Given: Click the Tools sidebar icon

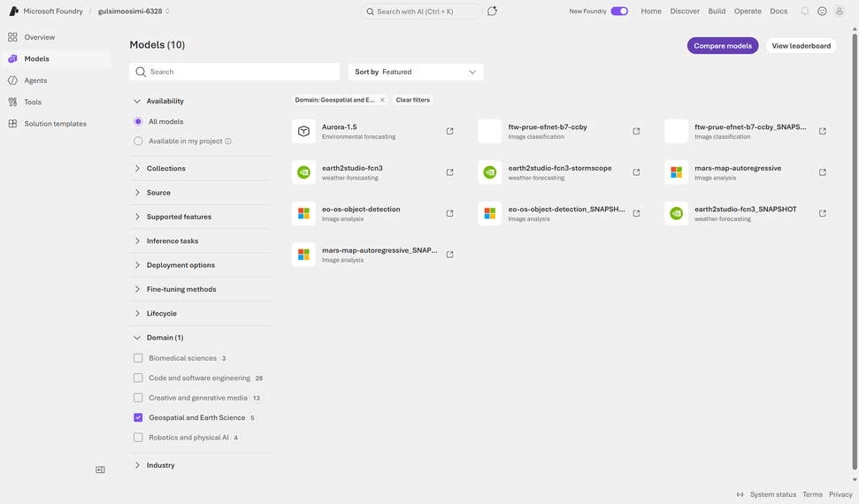Looking at the screenshot, I should [x=12, y=102].
